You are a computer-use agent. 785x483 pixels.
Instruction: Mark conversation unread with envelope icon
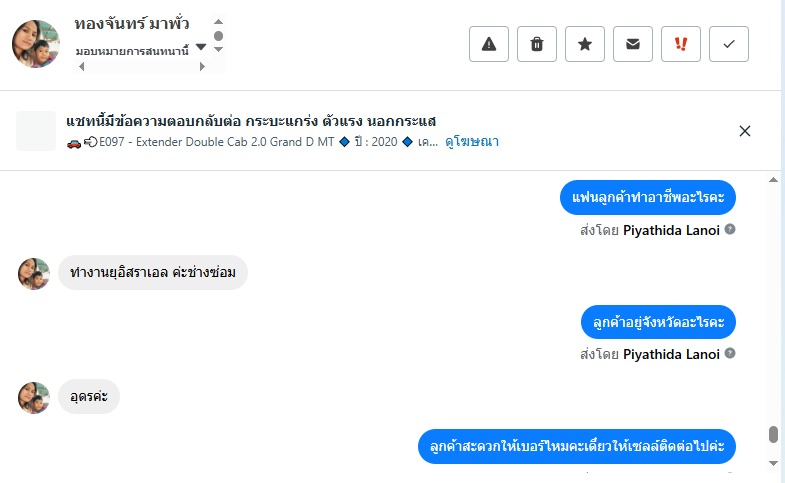(633, 44)
